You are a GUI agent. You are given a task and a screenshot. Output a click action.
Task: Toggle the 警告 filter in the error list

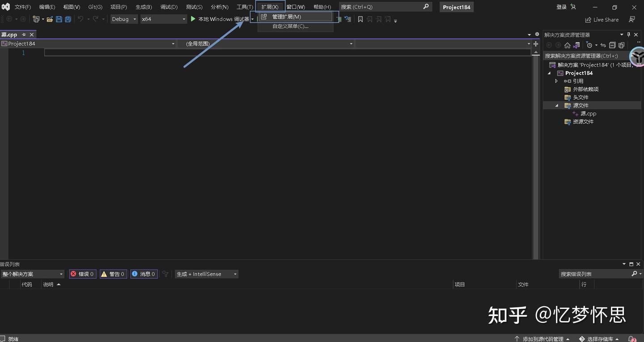point(113,274)
